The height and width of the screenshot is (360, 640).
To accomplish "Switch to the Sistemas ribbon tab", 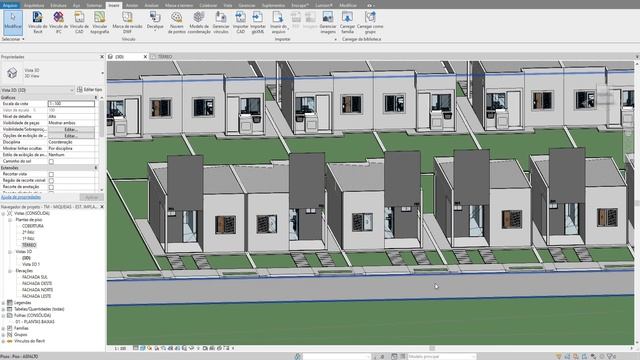I will pos(94,5).
